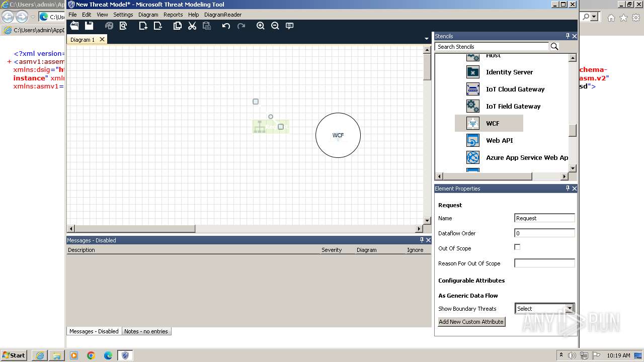Toggle the Out Of Scope checkbox
This screenshot has height=362, width=644.
pyautogui.click(x=517, y=247)
